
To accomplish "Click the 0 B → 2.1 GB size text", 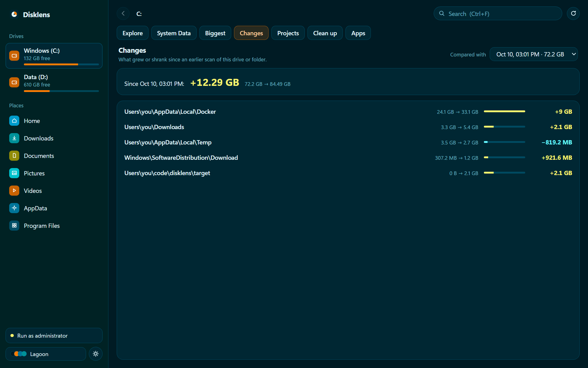I will click(464, 173).
